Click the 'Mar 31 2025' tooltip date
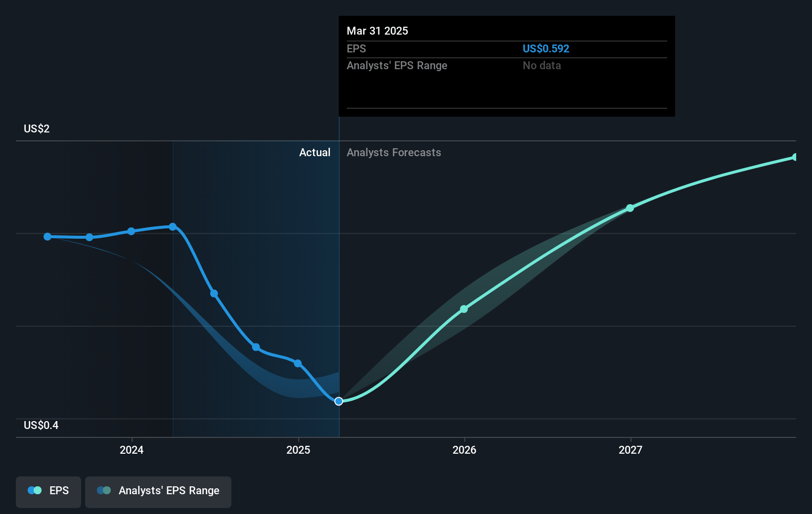Viewport: 812px width, 514px height. 377,31
